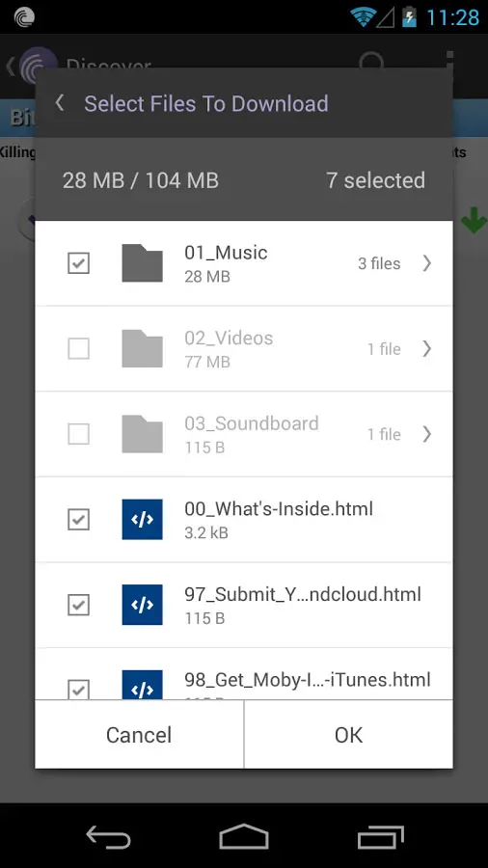Click the 02_Videos folder icon
The height and width of the screenshot is (868, 488).
tap(142, 349)
